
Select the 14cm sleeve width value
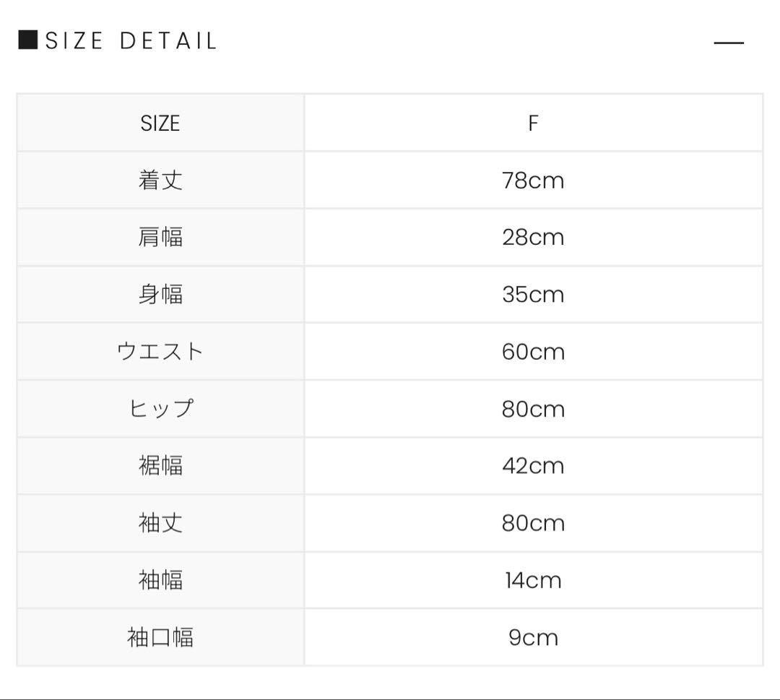tap(533, 580)
